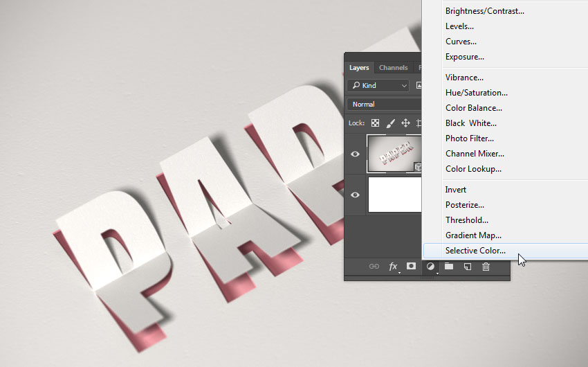Hide the white background layer eye
This screenshot has width=588, height=367.
(355, 195)
